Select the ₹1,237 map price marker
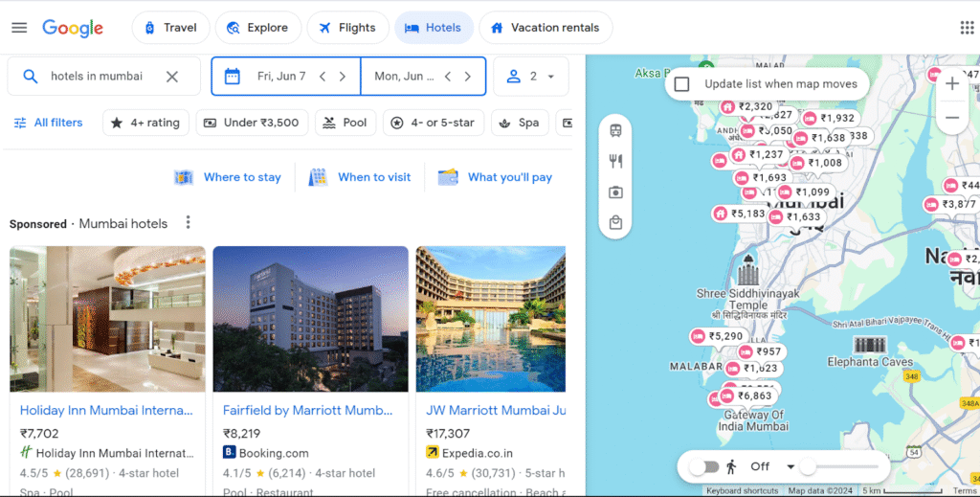Viewport: 980px width, 497px height. point(758,154)
